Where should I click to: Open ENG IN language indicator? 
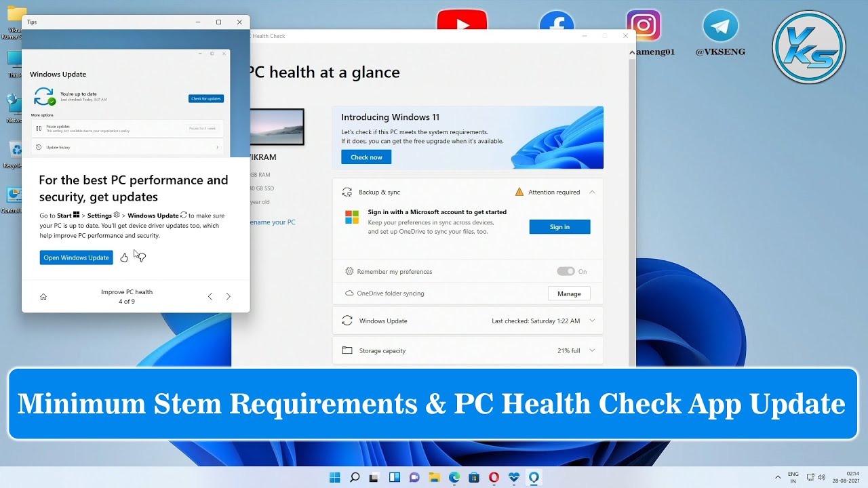793,477
